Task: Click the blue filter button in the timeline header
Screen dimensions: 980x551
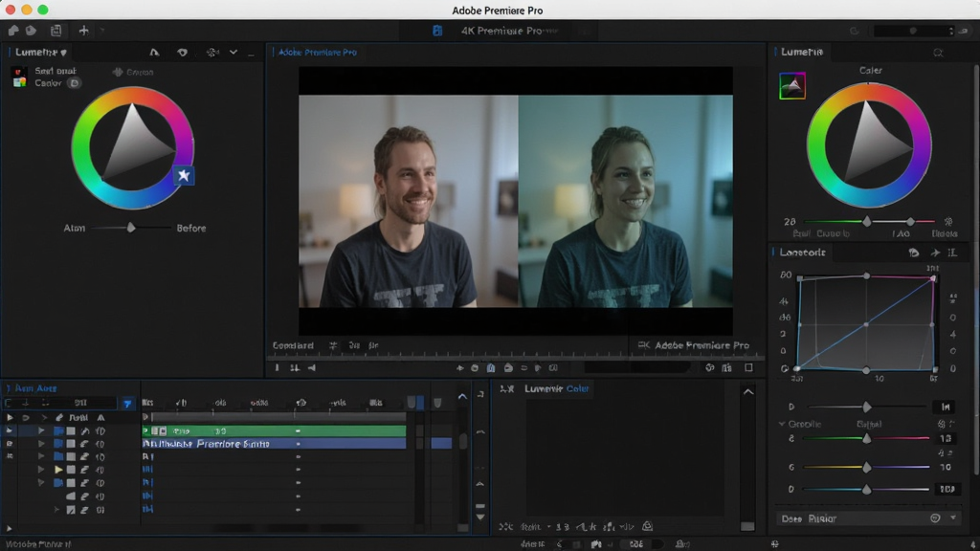Action: point(127,404)
